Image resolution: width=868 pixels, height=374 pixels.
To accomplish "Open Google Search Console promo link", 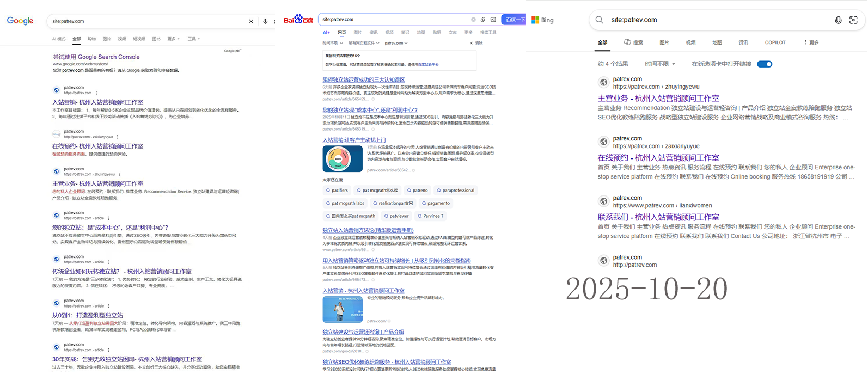I will click(x=96, y=57).
